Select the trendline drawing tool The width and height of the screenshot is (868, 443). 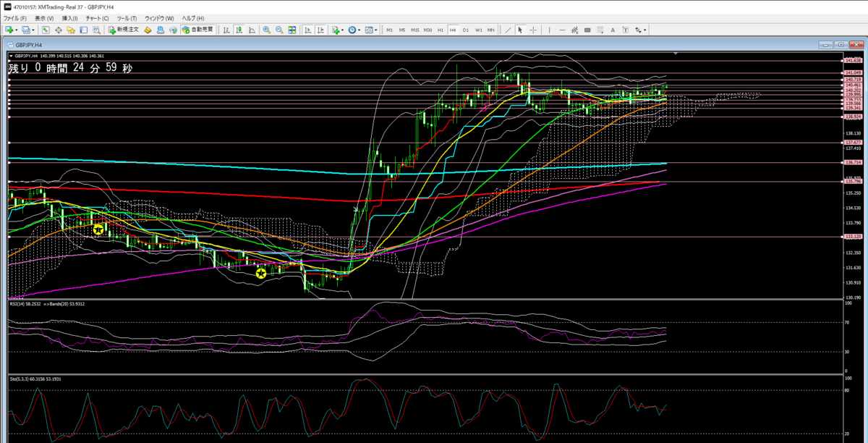(509, 30)
